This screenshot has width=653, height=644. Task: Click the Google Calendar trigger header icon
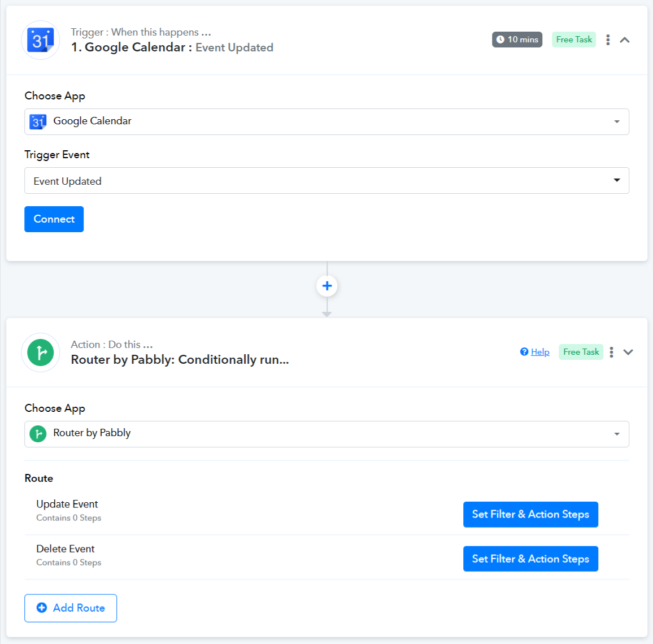(41, 40)
